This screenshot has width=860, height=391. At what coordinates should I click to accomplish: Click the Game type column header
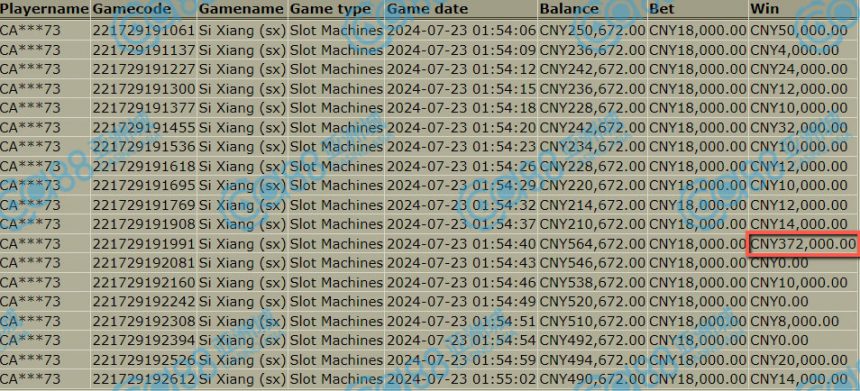pyautogui.click(x=336, y=9)
